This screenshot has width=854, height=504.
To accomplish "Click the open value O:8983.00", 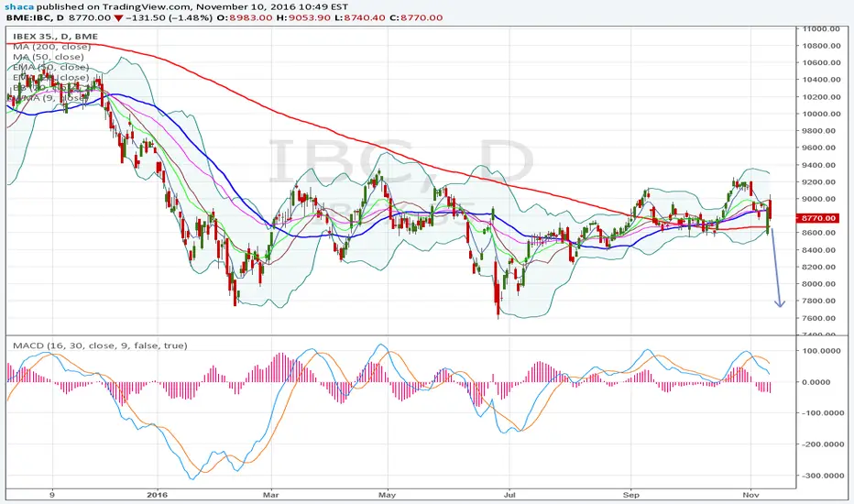I will point(245,17).
